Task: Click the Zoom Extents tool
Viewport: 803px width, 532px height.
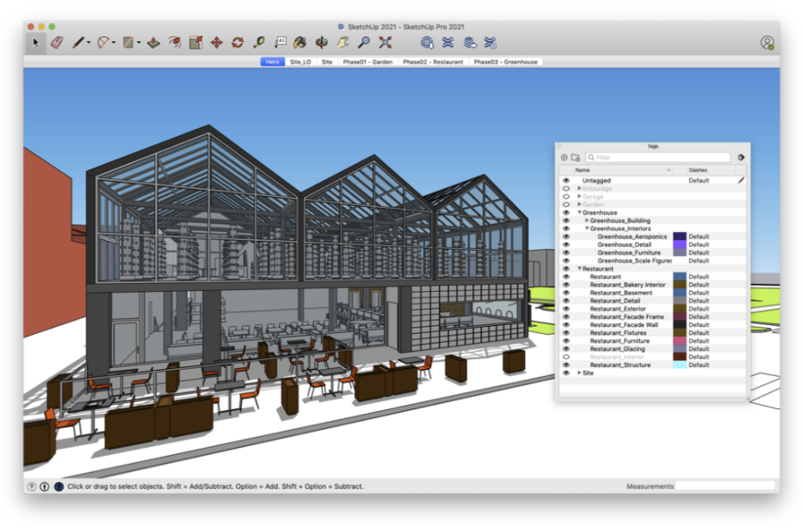Action: tap(386, 42)
